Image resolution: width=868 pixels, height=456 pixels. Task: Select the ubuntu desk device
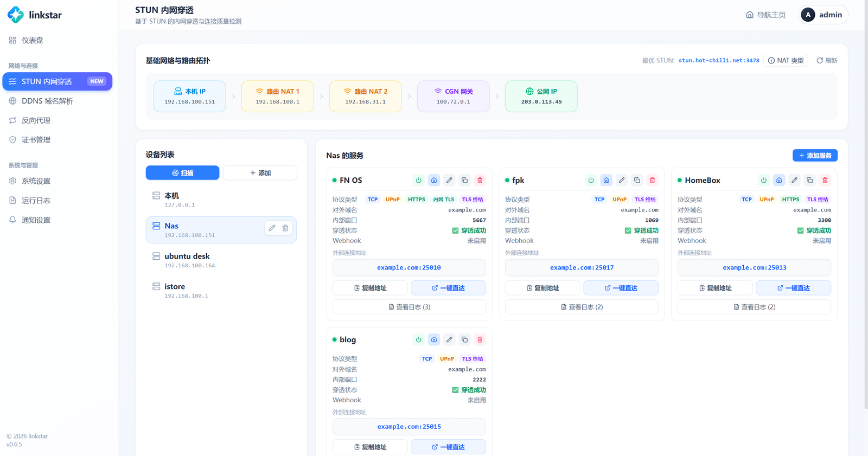(x=221, y=260)
